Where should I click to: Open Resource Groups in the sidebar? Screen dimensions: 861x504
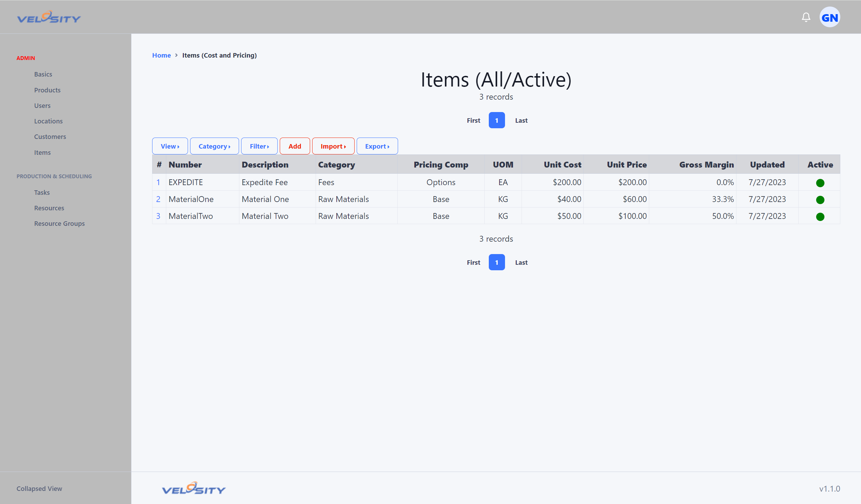coord(59,223)
